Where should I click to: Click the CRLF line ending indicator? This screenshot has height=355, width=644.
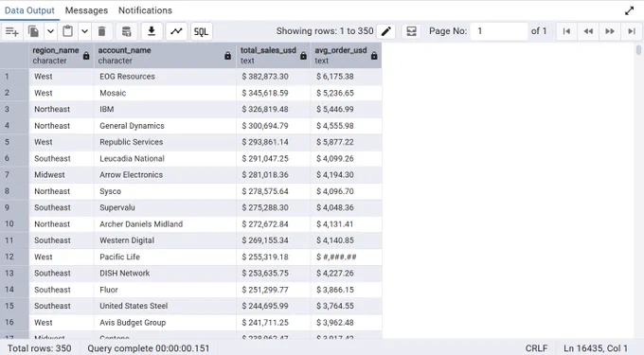536,348
